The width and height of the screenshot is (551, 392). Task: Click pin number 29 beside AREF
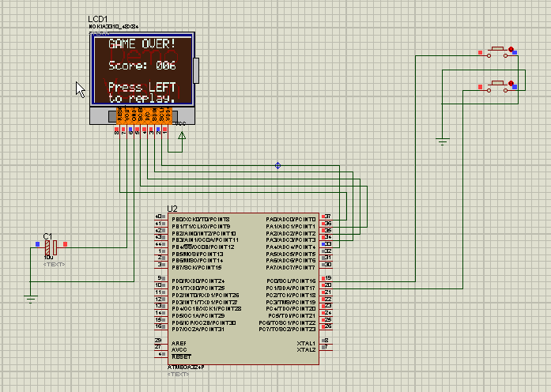[158, 341]
